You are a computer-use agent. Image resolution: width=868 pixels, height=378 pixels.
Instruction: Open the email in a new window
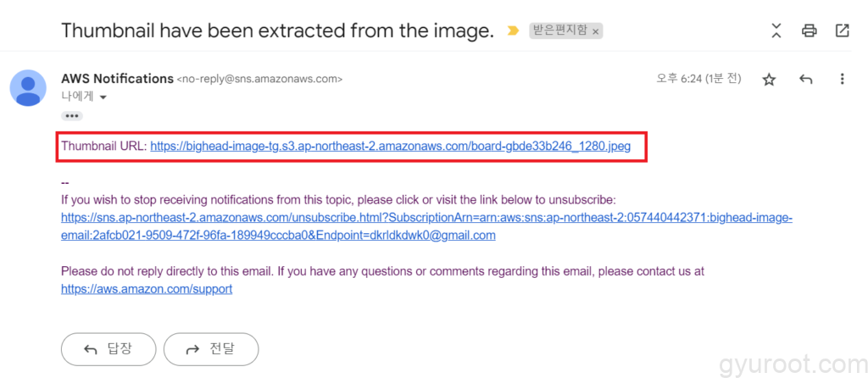(x=842, y=31)
